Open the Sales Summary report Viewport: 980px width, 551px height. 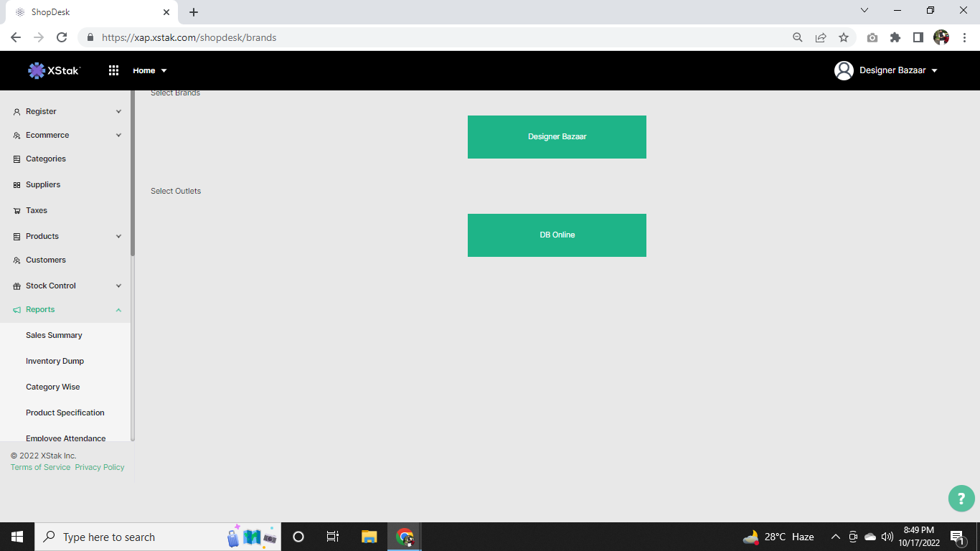[x=54, y=335]
